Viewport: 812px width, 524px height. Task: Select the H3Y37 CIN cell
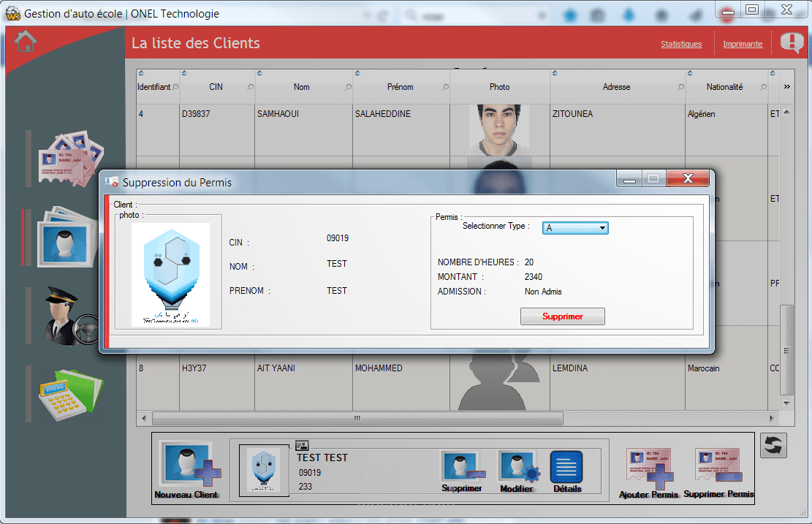tap(217, 383)
